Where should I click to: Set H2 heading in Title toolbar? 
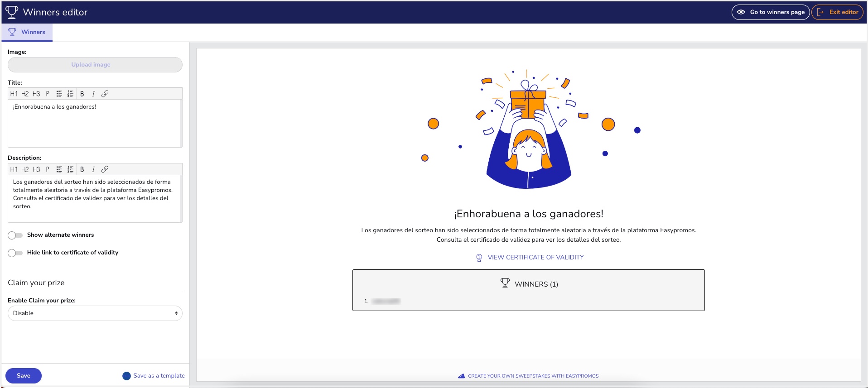click(25, 94)
